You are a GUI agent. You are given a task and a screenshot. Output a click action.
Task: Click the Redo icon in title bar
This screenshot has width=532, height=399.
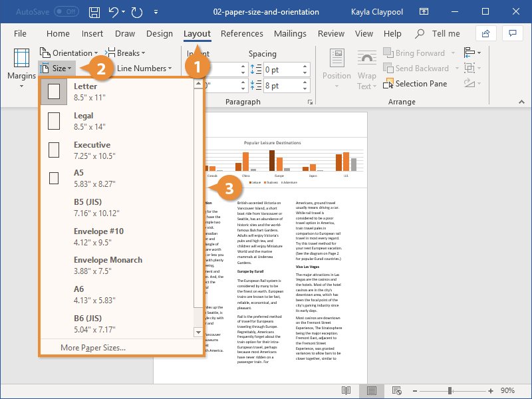tap(137, 12)
